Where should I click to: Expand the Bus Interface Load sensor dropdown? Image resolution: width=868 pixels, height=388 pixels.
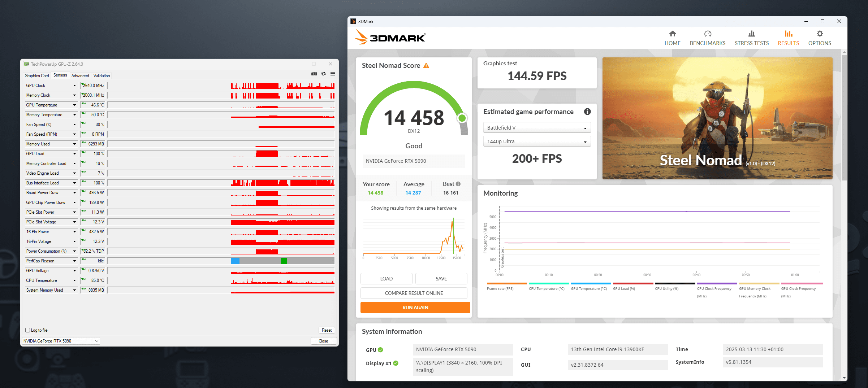(74, 183)
